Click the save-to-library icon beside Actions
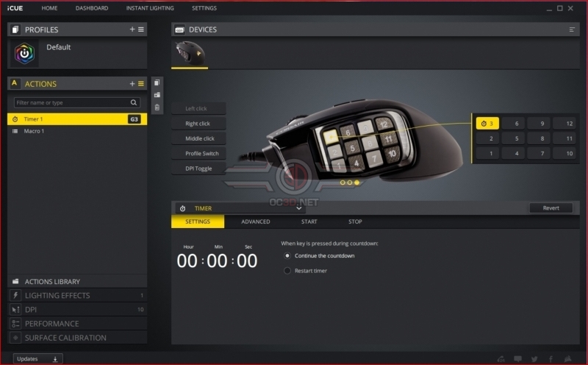Image resolution: width=588 pixels, height=365 pixels. (157, 95)
